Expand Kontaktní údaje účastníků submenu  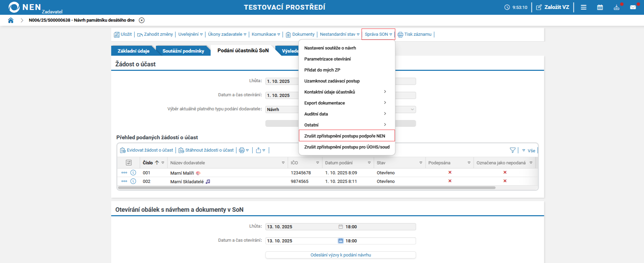347,92
